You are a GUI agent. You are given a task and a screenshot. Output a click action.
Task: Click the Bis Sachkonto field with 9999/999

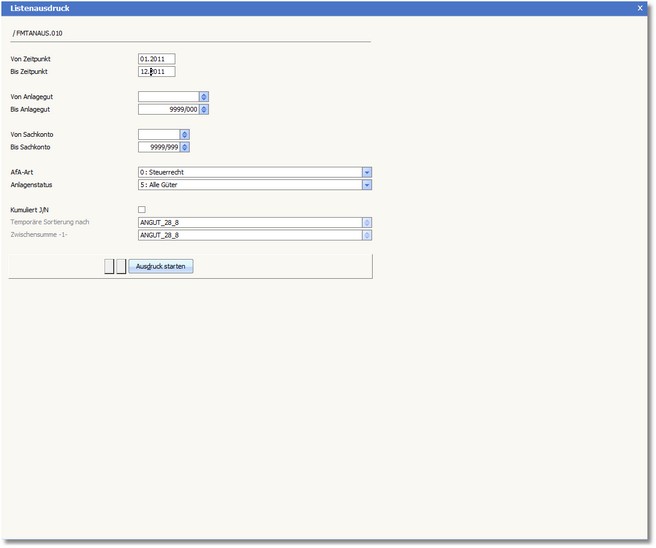[x=158, y=147]
